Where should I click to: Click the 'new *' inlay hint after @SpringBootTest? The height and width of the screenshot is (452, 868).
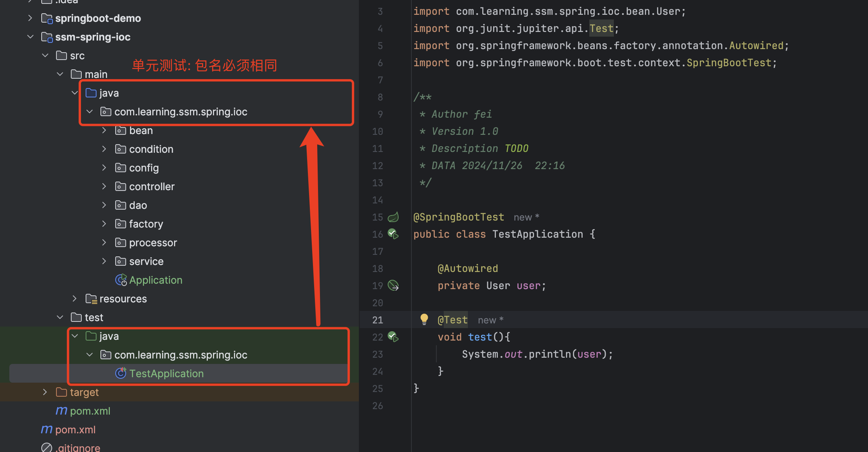coord(526,217)
